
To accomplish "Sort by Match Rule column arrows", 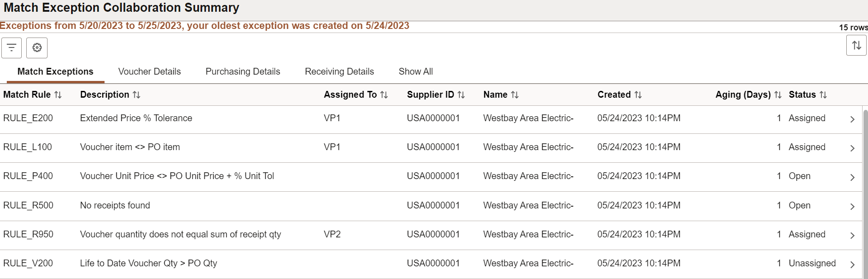I will coord(58,95).
